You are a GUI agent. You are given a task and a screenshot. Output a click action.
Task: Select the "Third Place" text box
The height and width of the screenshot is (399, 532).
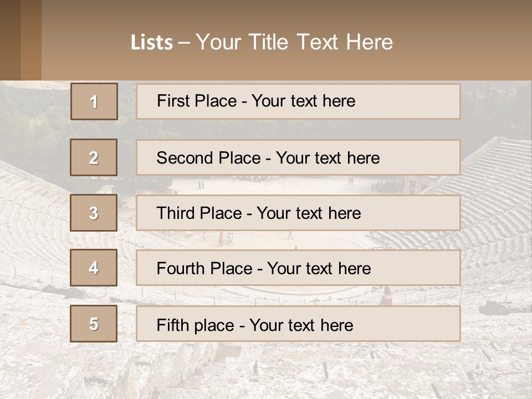click(298, 213)
